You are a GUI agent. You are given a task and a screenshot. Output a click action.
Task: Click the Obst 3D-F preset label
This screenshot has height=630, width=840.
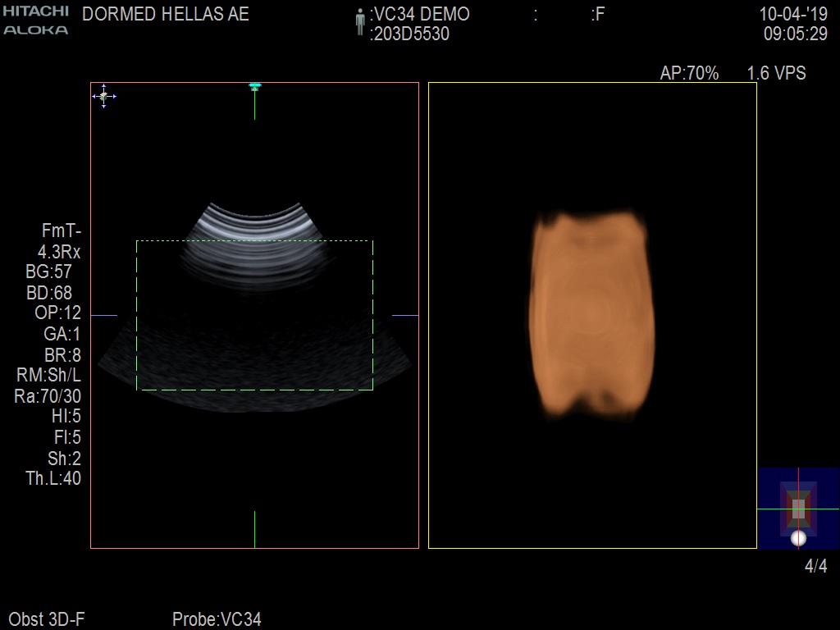click(x=47, y=619)
